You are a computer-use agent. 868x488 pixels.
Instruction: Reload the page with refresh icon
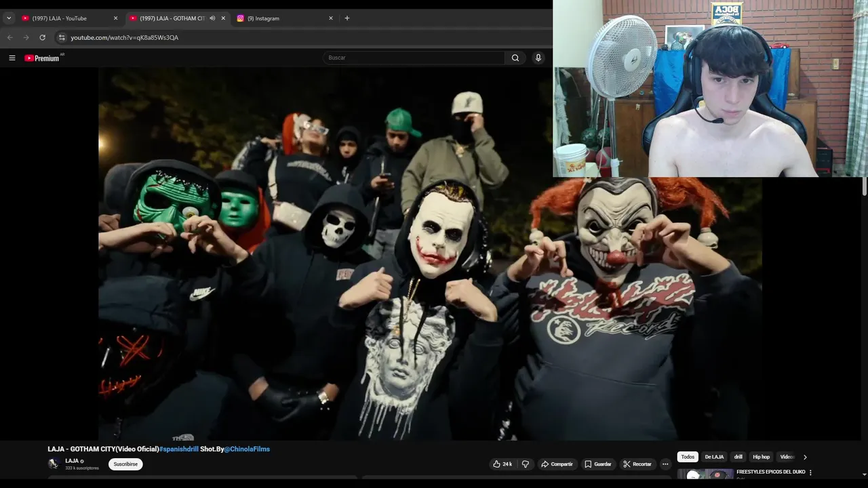[42, 37]
